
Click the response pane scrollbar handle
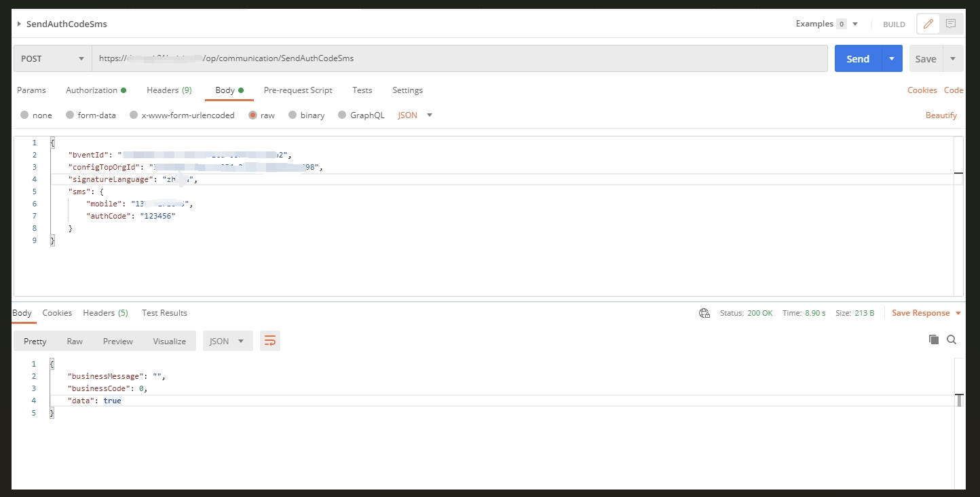[x=959, y=400]
